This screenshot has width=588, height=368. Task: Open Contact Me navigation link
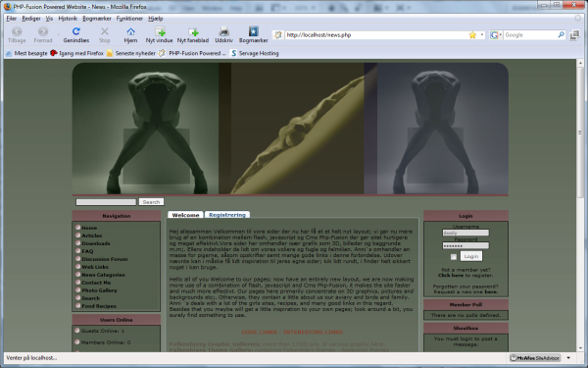point(96,283)
